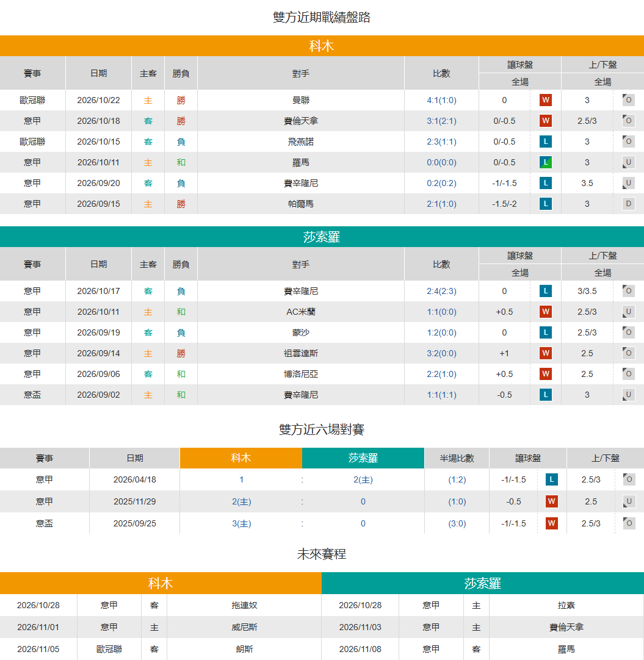Click the 2026/11/03 date in 莎索羅's schedule

point(360,627)
